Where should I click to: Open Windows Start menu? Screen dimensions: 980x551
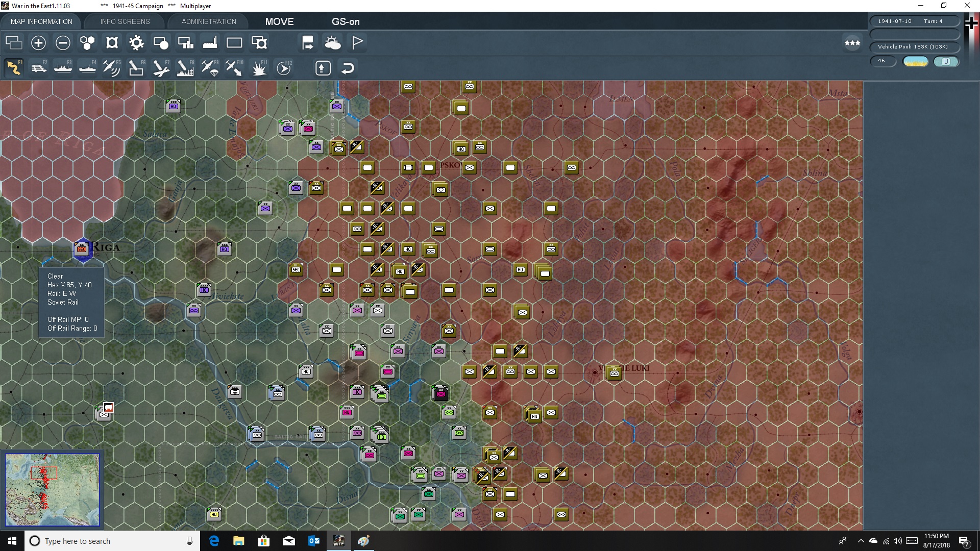[12, 541]
